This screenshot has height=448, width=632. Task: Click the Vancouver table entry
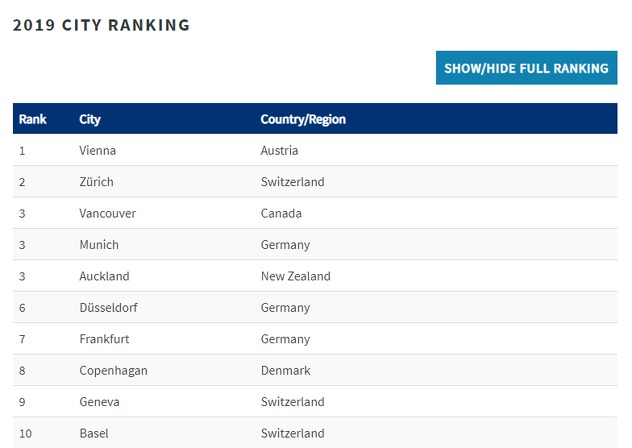pyautogui.click(x=108, y=214)
